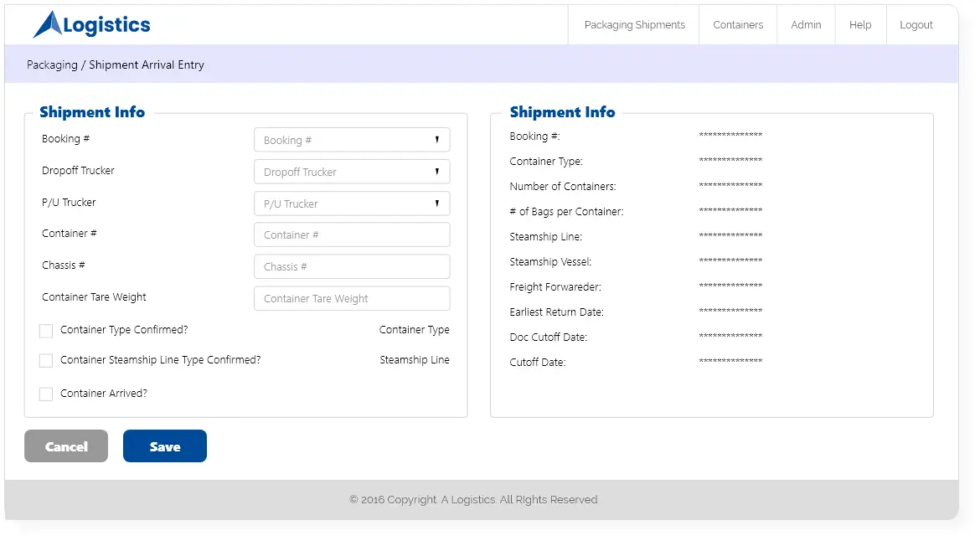Click the Packaging / Shipment Arrival Entry breadcrumb
Screen dimensions: 980x541
point(116,65)
